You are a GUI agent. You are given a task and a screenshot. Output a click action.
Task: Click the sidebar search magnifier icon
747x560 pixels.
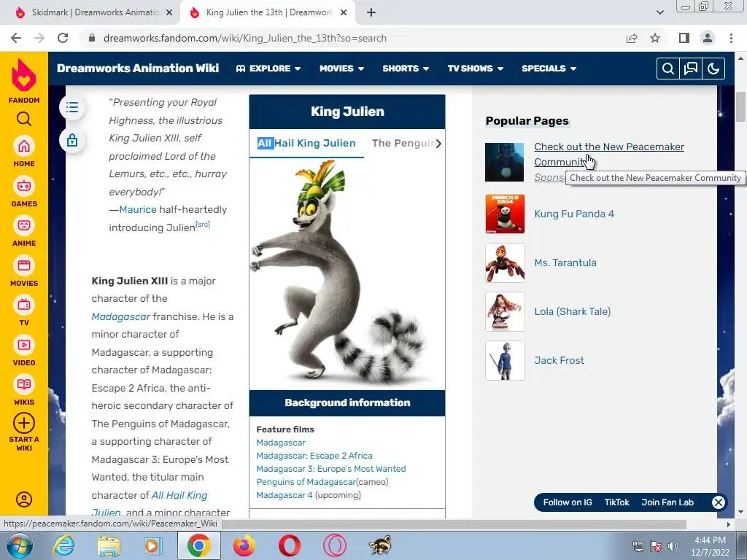[x=24, y=119]
